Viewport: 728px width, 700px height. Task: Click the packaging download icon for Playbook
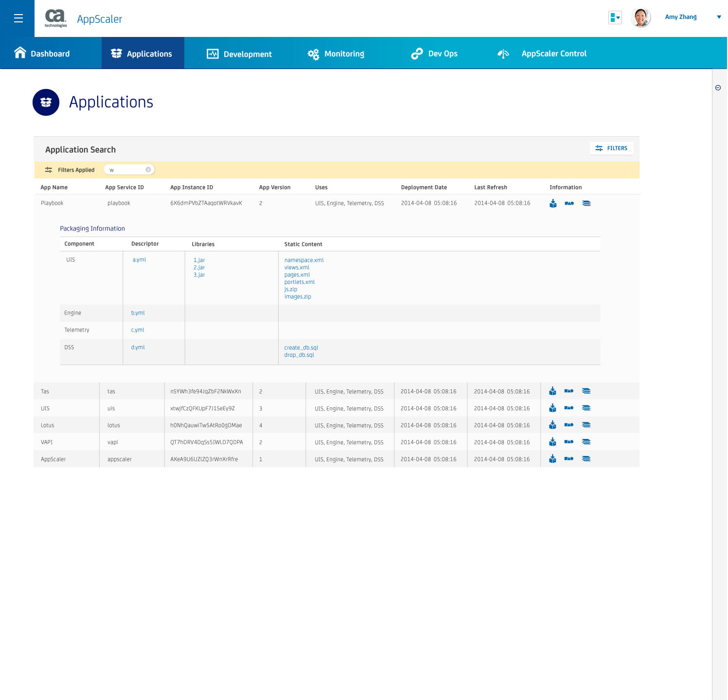point(553,203)
